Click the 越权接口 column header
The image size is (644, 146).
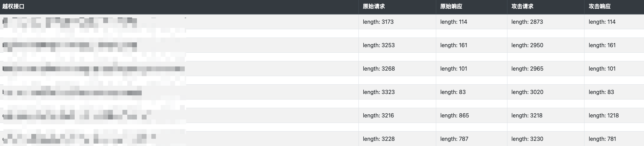(x=13, y=7)
